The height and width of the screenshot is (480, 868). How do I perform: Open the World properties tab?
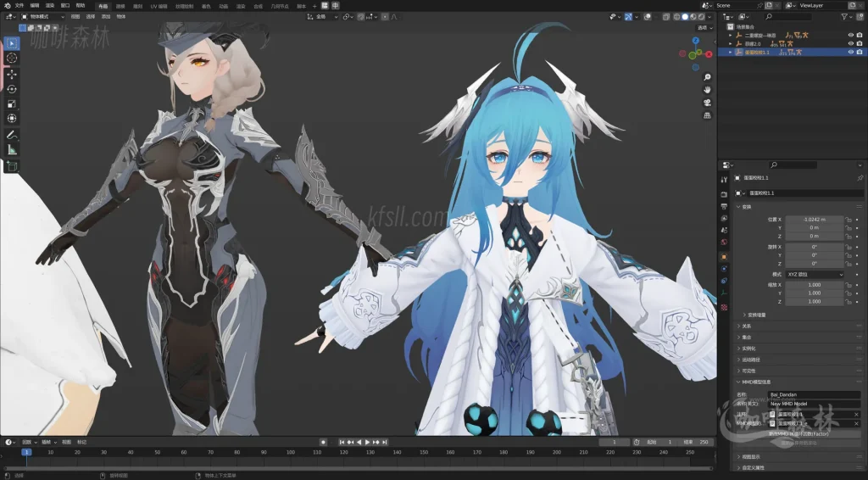724,242
